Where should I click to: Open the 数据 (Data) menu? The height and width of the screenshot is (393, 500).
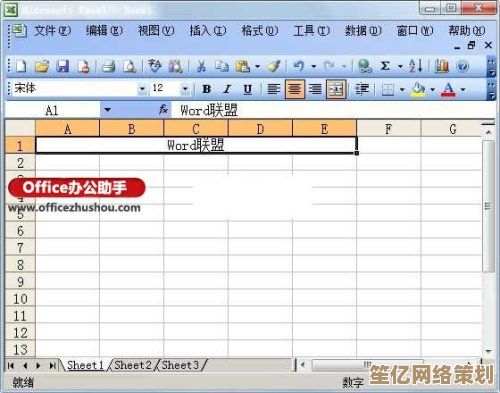pyautogui.click(x=363, y=31)
